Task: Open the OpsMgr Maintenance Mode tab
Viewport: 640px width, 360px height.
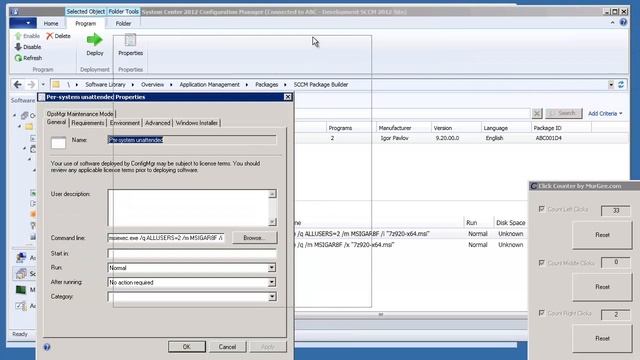Action: coord(80,114)
